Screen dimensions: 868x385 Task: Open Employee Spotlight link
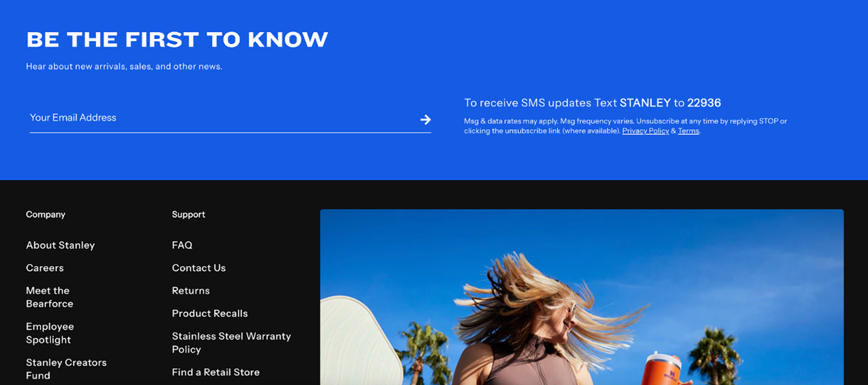tap(50, 333)
